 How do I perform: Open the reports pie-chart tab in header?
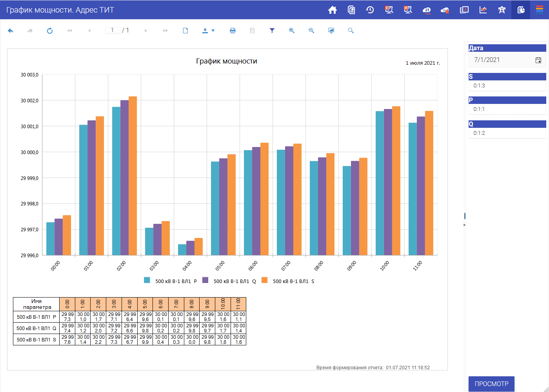[x=521, y=10]
